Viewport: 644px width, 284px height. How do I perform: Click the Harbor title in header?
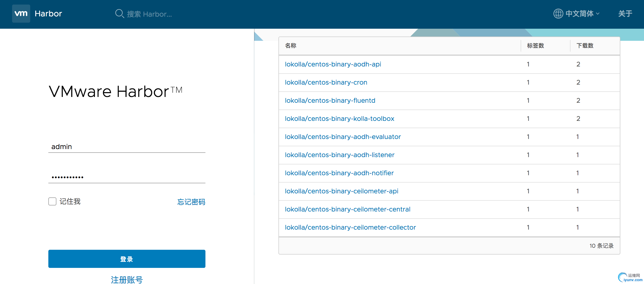pos(48,14)
